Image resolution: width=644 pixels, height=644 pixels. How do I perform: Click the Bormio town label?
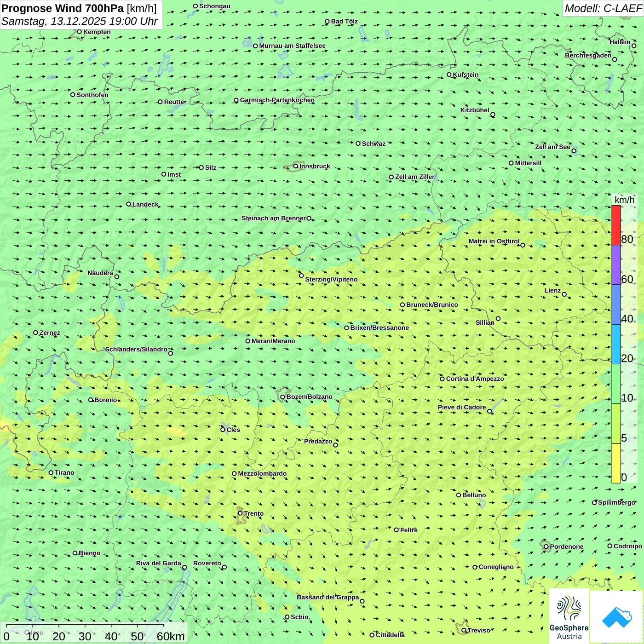point(106,400)
